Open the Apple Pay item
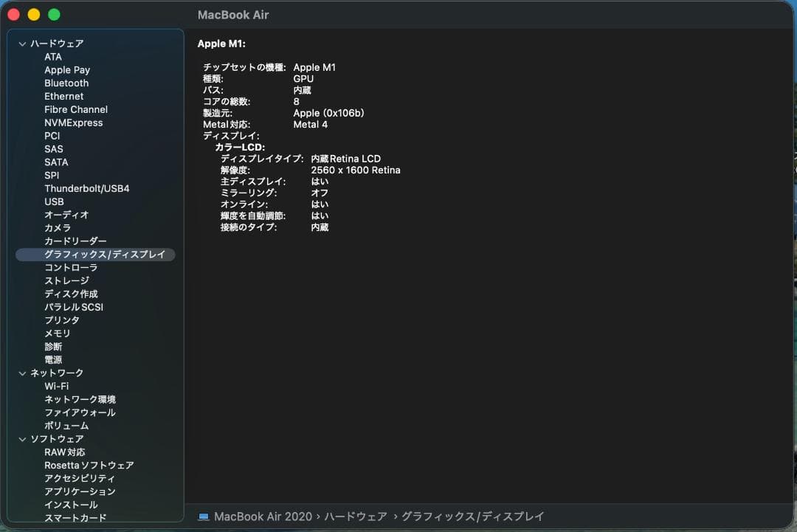Viewport: 797px width, 532px height. [67, 70]
